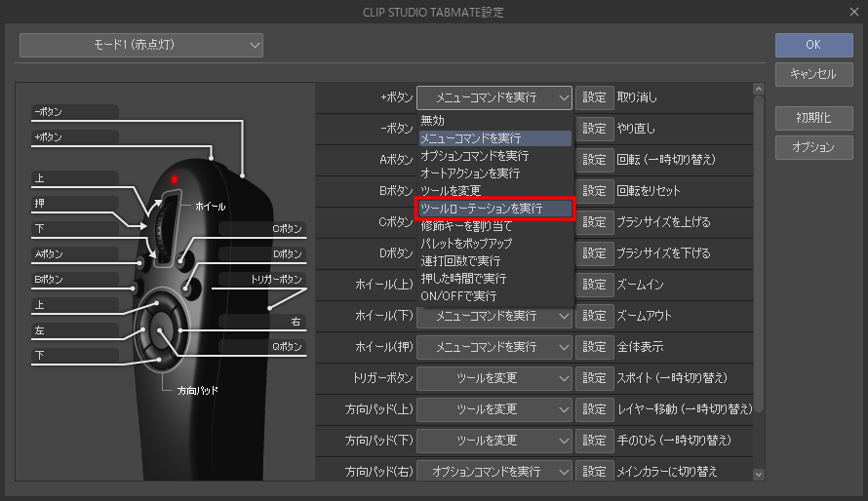Image resolution: width=868 pixels, height=501 pixels.
Task: Select 無効 in the dropdown list
Action: coord(495,120)
